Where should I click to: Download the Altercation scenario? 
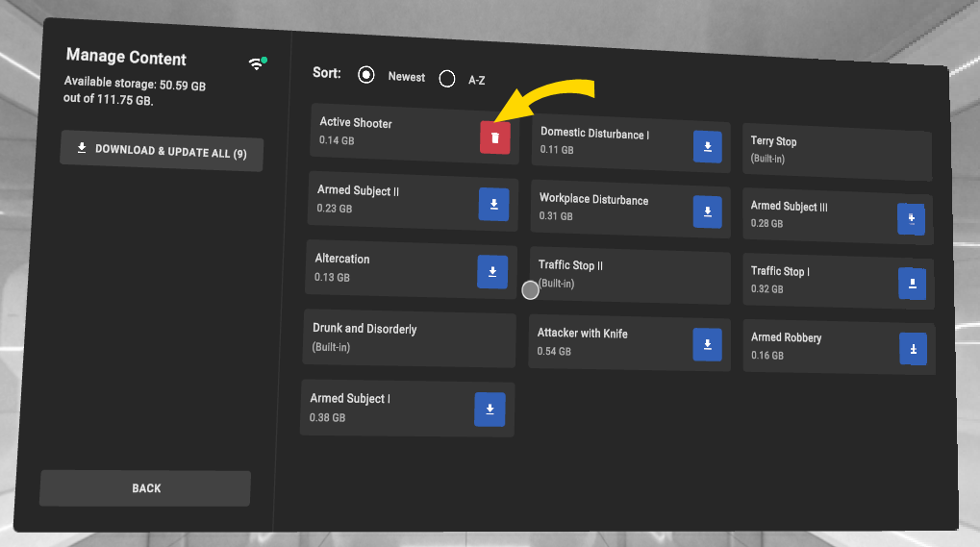tap(491, 272)
